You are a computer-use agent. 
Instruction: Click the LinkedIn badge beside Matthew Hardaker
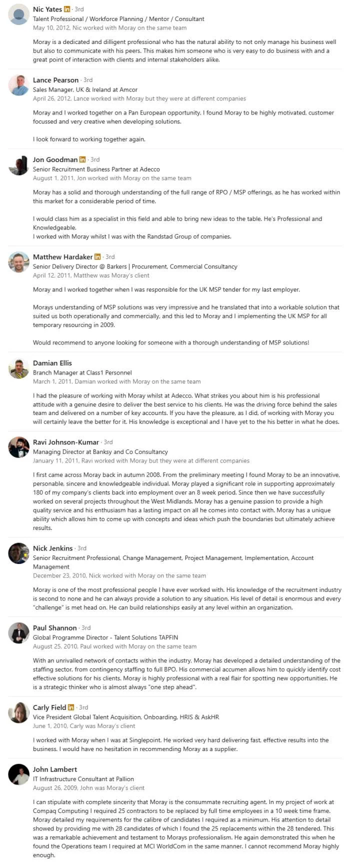point(97,256)
